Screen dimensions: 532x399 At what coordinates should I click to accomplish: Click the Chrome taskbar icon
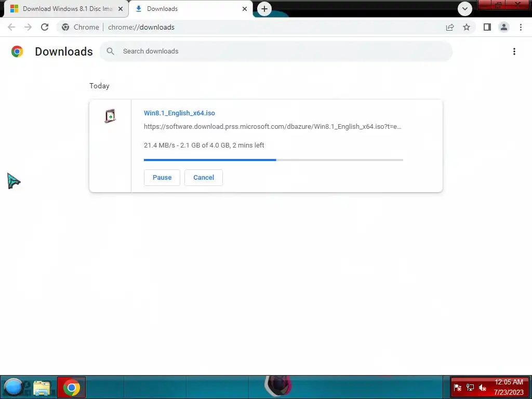[71, 387]
